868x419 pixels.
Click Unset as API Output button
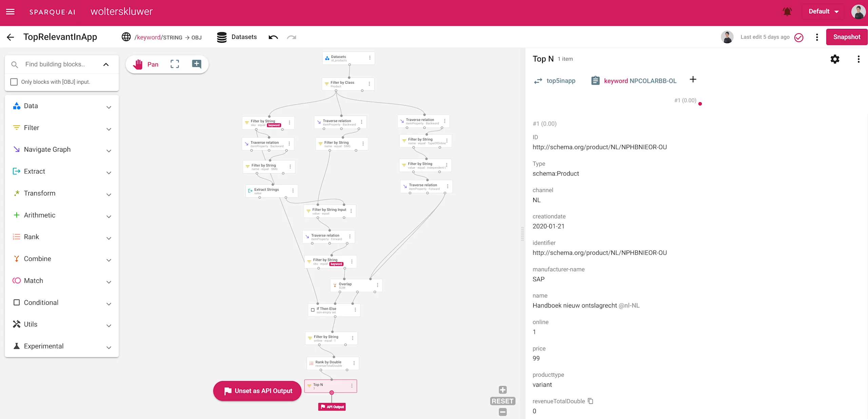point(257,391)
